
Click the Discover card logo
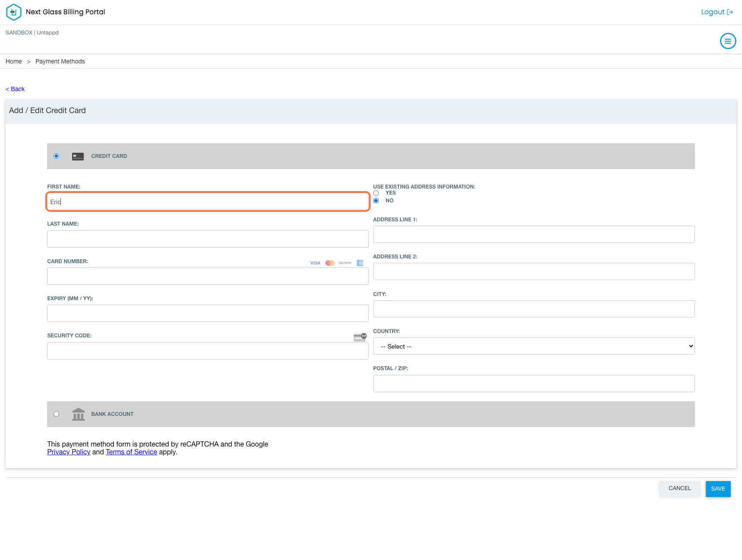(x=345, y=263)
